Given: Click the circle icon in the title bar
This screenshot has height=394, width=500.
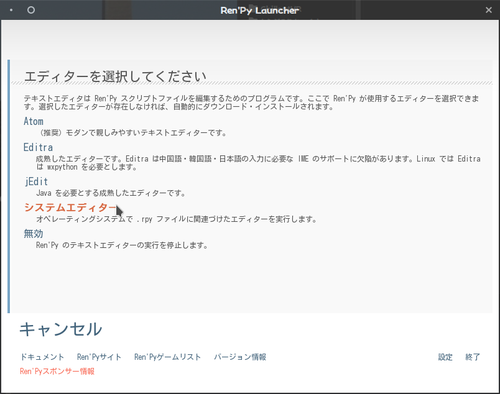Looking at the screenshot, I should [x=31, y=10].
